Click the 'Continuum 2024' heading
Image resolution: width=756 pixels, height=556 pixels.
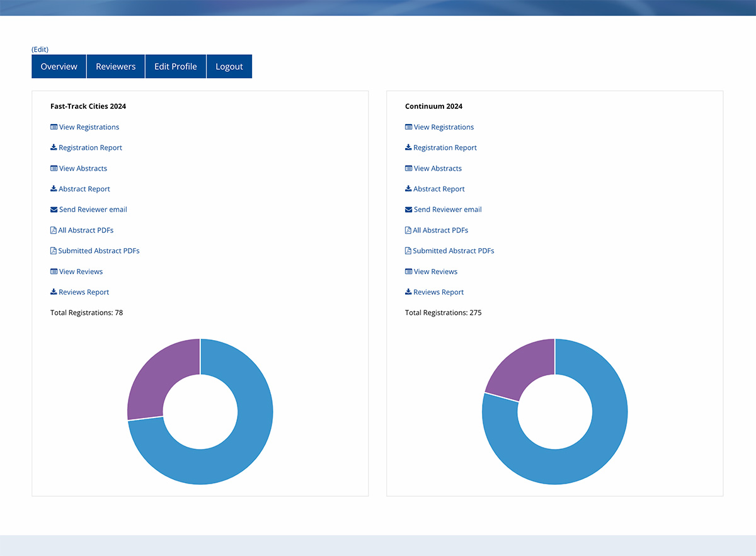pyautogui.click(x=434, y=106)
